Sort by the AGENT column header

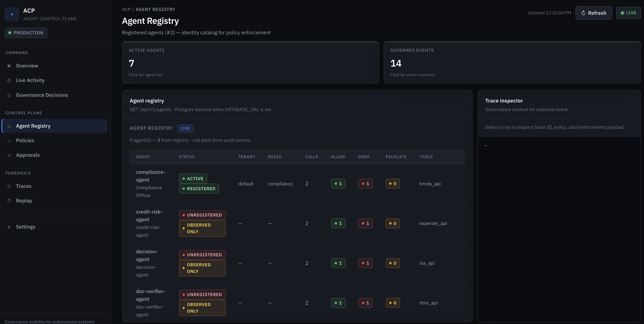coord(143,157)
